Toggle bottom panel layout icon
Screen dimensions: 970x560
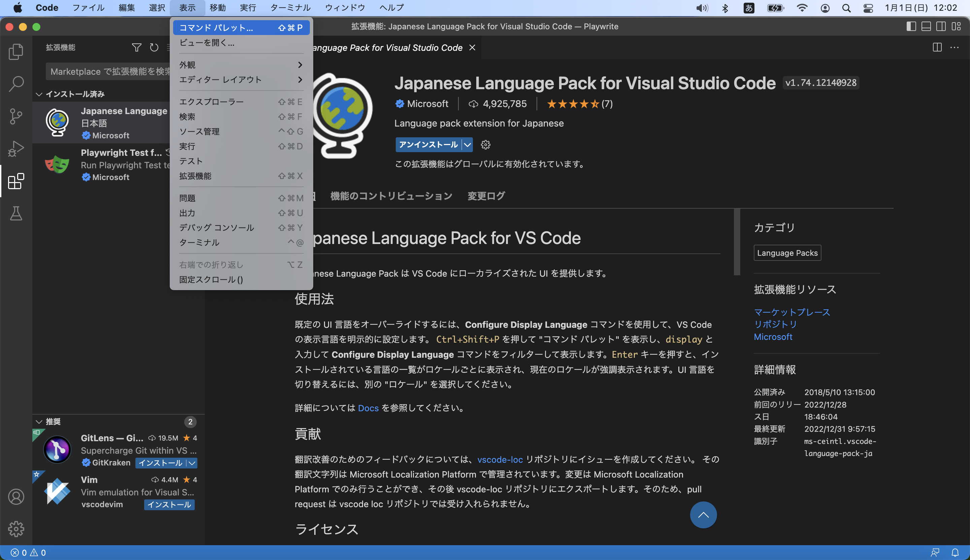coord(926,26)
